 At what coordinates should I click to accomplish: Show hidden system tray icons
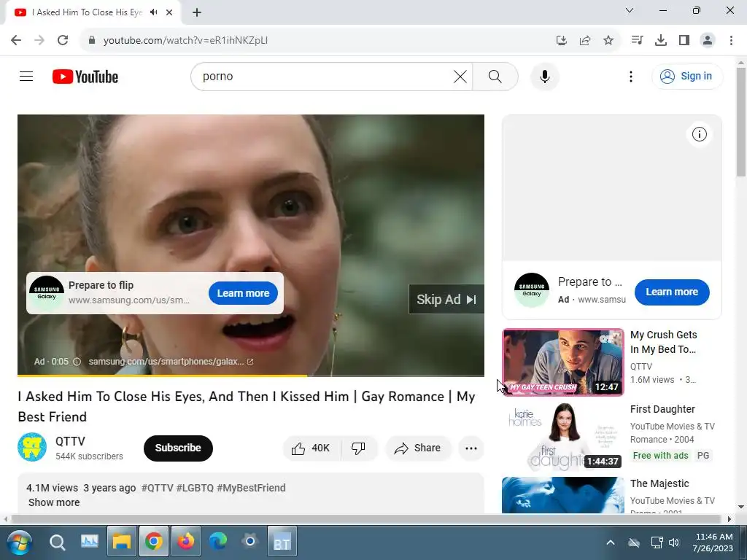[611, 542]
